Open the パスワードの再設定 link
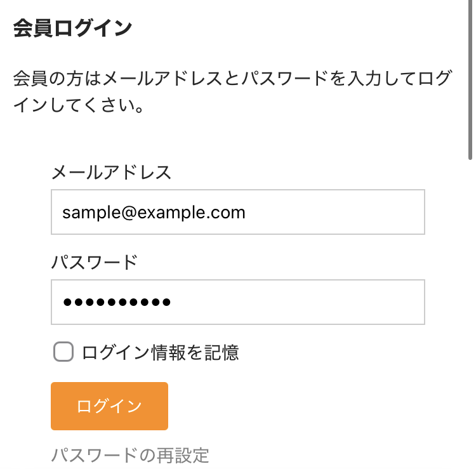The image size is (476, 469). tap(130, 455)
